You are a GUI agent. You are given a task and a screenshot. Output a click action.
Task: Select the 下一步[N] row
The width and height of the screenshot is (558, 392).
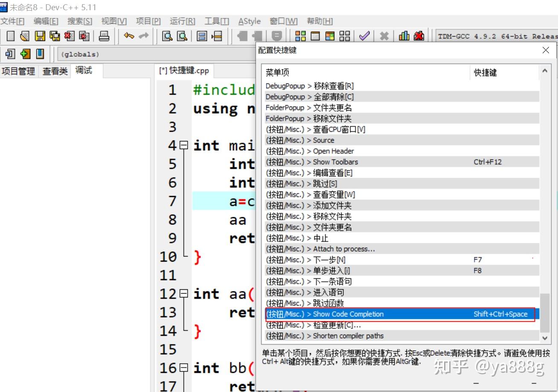[x=402, y=260]
